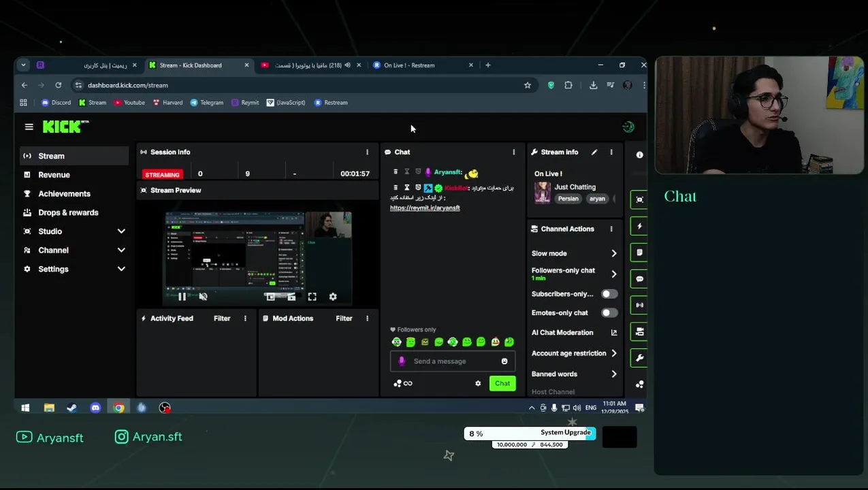868x490 pixels.
Task: Open info icon in right widget rail
Action: (x=639, y=155)
